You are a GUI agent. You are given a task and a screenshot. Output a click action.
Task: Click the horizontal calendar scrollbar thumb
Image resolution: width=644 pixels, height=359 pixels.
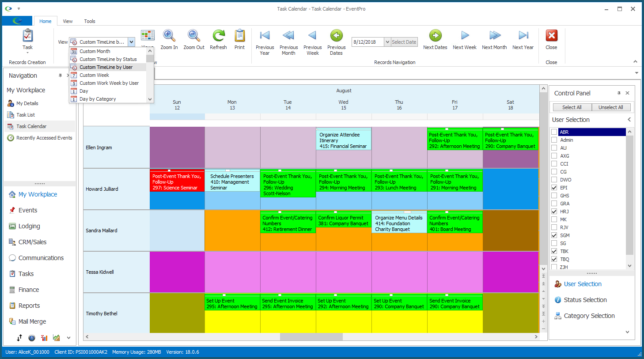pyautogui.click(x=311, y=337)
